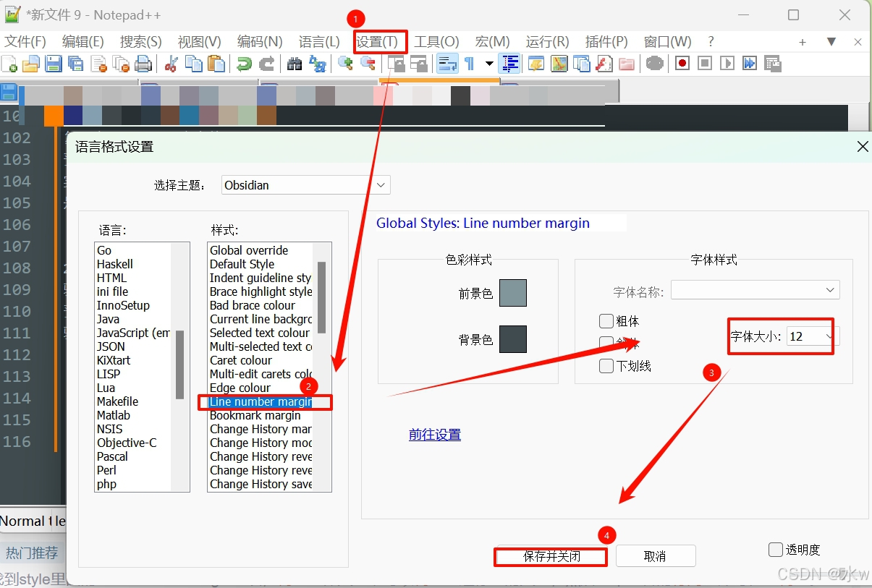Click the Close All toolbar icon
The image size is (872, 588).
(121, 64)
